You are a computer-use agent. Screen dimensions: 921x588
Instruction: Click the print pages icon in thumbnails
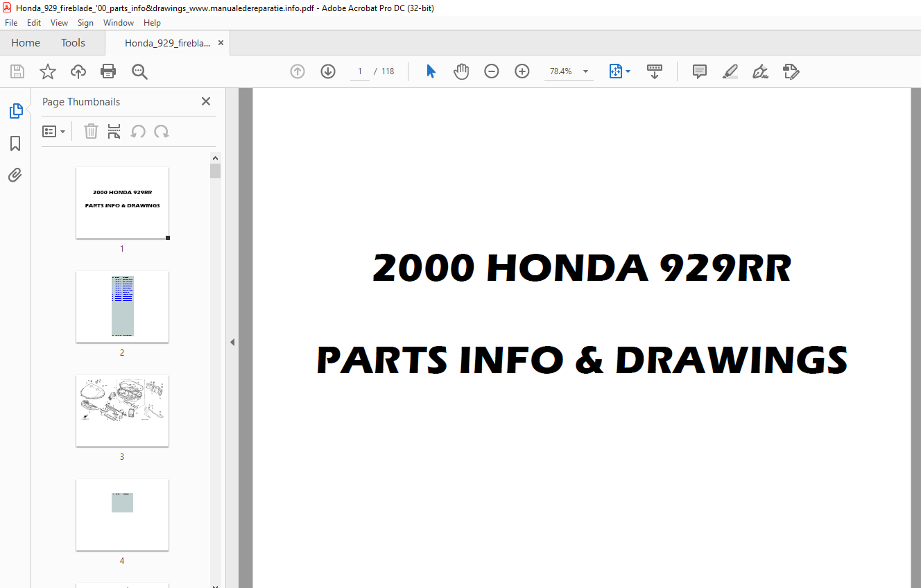coord(114,131)
